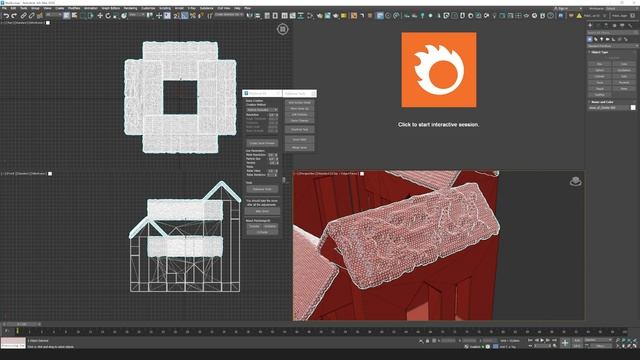Select the Cameras category icon

click(607, 40)
